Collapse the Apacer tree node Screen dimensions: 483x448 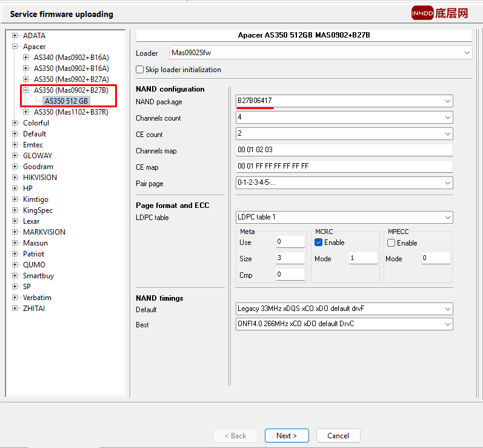pos(15,47)
